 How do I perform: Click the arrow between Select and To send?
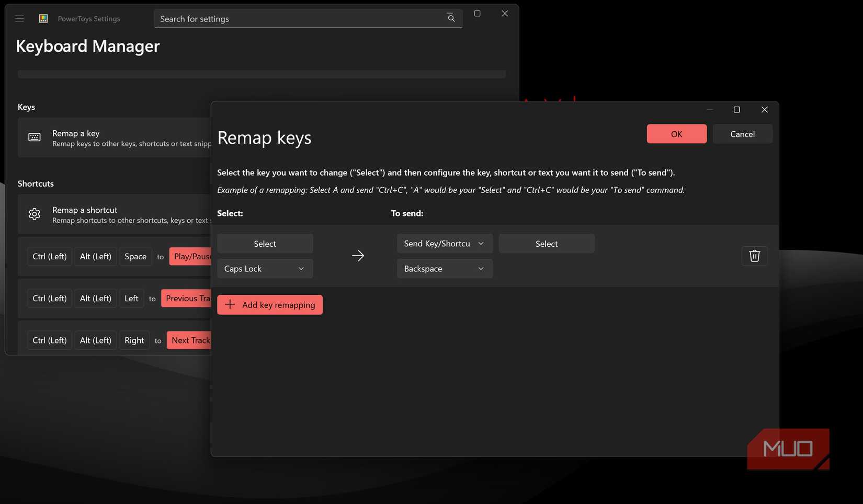pyautogui.click(x=358, y=256)
